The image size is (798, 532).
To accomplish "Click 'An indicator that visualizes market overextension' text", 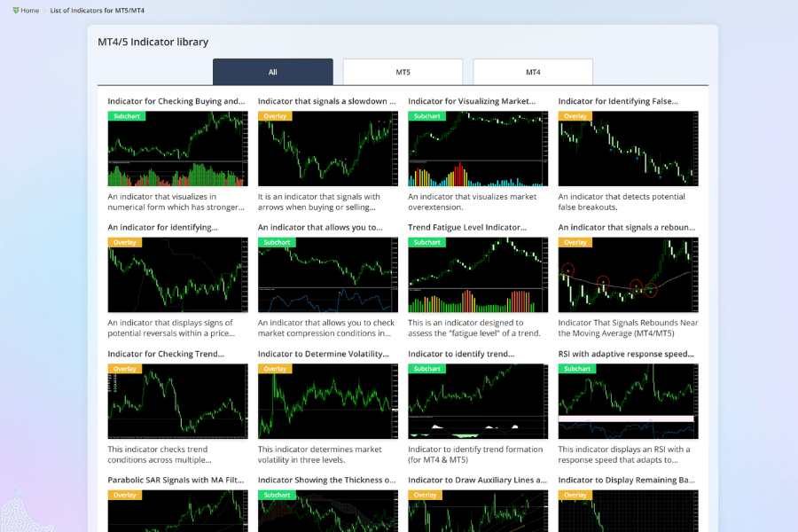I will point(473,202).
